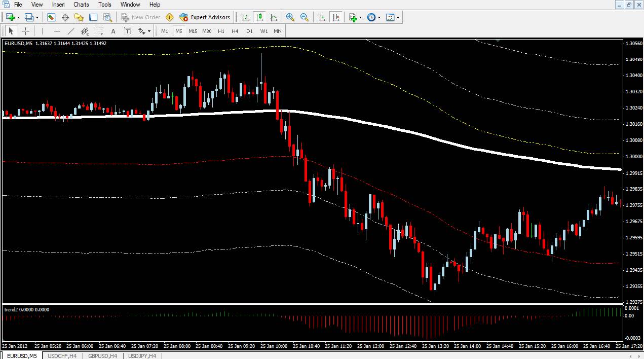644x359 pixels.
Task: Switch to the D1 daily timeframe
Action: pos(249,31)
